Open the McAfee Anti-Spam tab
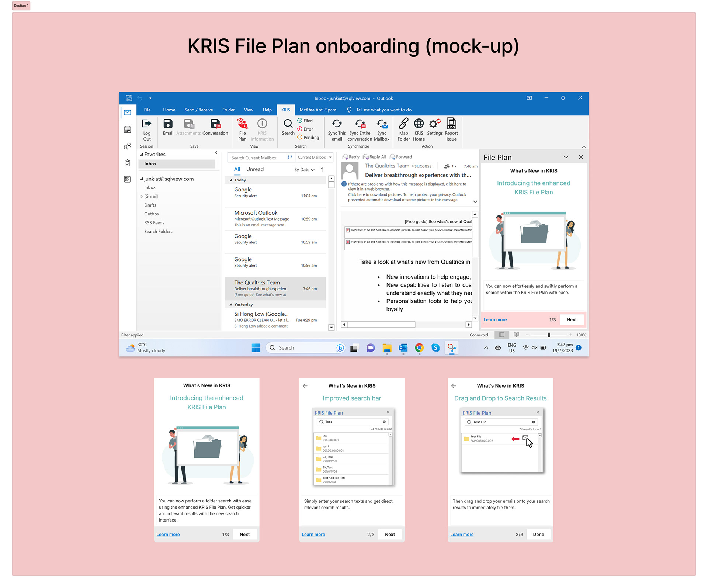This screenshot has width=708, height=588. (318, 110)
